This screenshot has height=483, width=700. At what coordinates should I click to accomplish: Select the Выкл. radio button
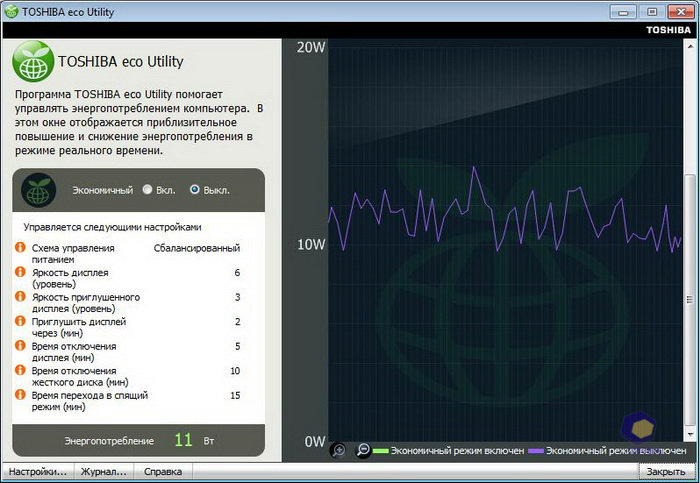click(194, 189)
